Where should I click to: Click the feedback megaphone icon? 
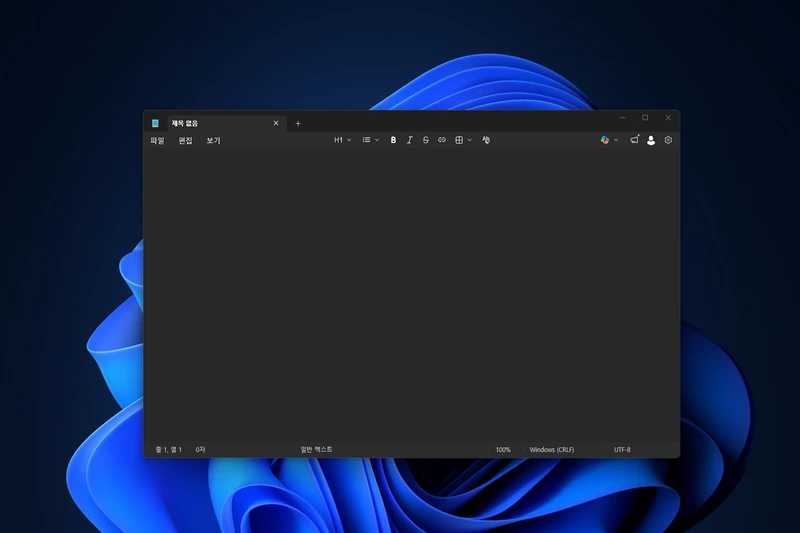point(634,140)
